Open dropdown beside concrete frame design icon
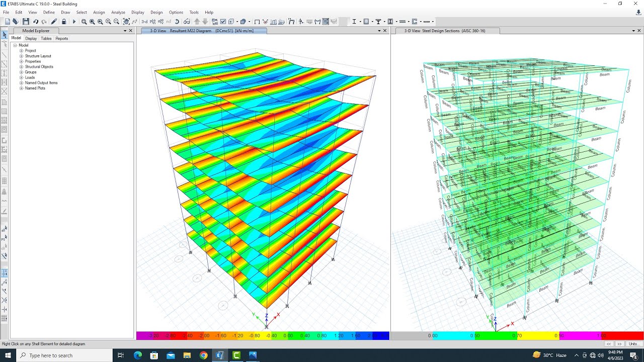 coord(372,22)
